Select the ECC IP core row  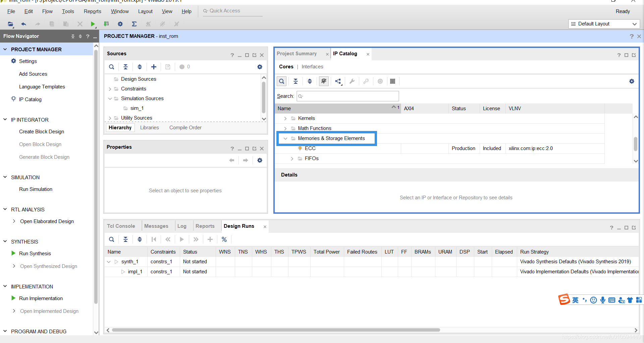pyautogui.click(x=439, y=148)
